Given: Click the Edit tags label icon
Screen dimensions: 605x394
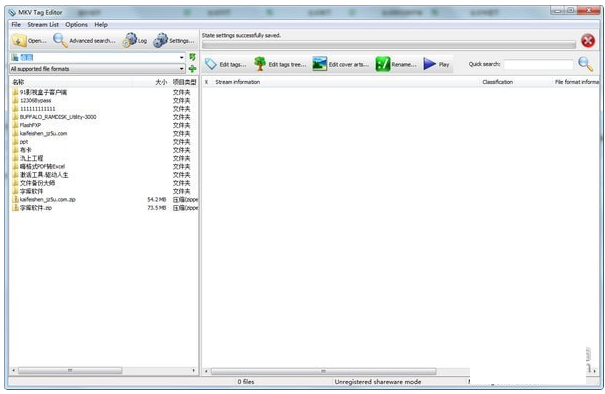Looking at the screenshot, I should (211, 64).
